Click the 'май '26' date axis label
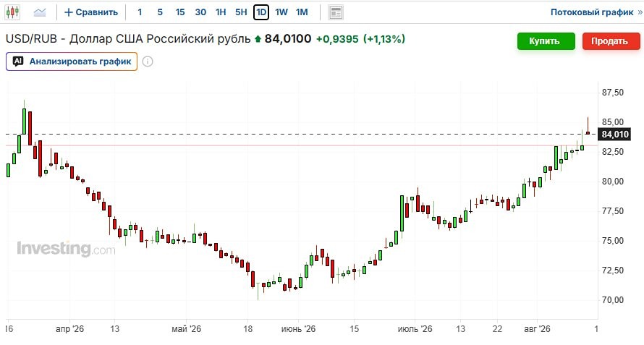 tap(186, 329)
